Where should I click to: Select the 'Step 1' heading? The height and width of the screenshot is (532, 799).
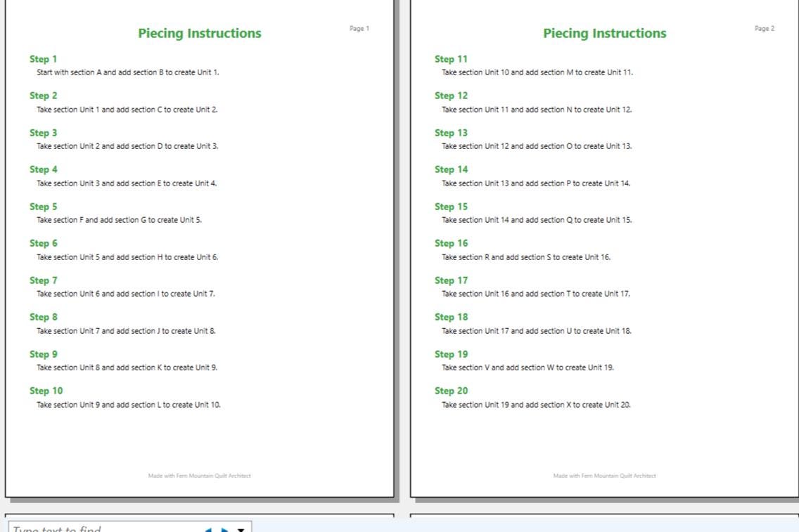tap(44, 59)
